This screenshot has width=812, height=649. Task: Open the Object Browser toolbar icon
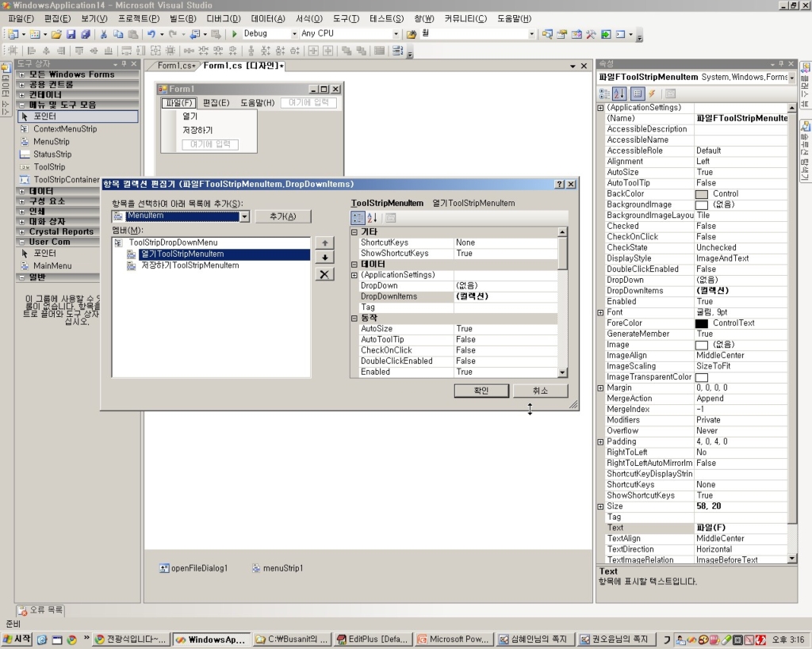point(576,34)
